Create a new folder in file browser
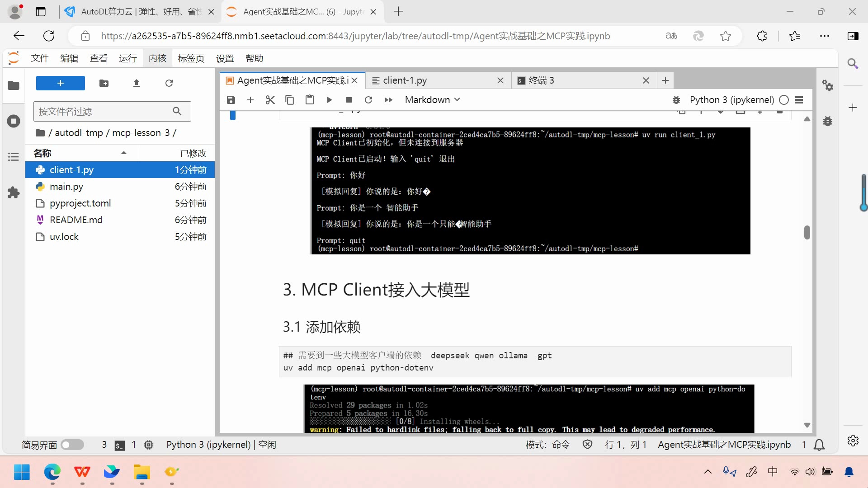The image size is (868, 488). pyautogui.click(x=104, y=83)
